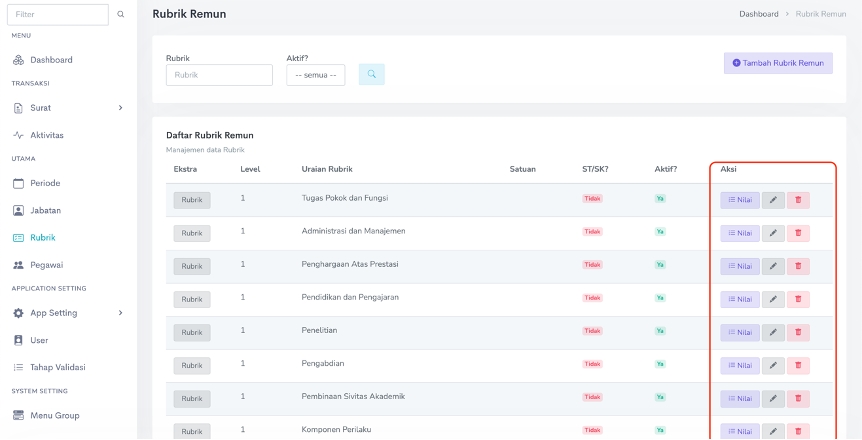Expand the App Setting sidebar menu
The width and height of the screenshot is (862, 440).
tap(120, 313)
